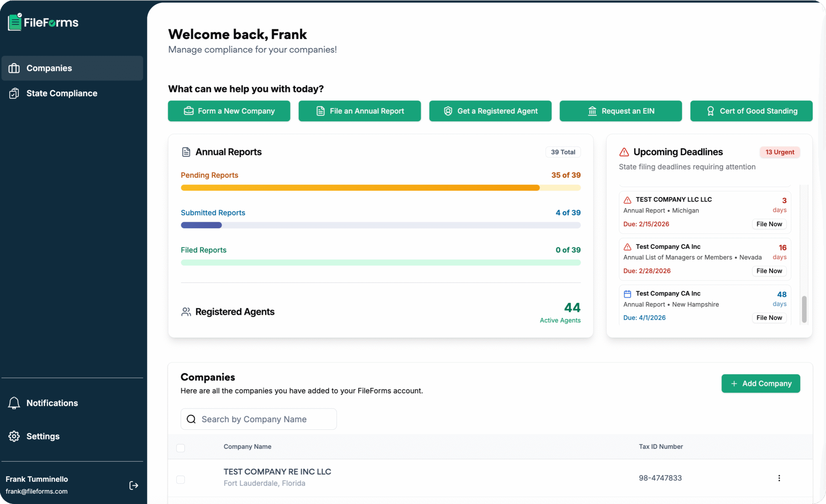Viewport: 826px width, 504px height.
Task: Click the warning triangle beside Upcoming Deadlines
Action: tap(624, 152)
